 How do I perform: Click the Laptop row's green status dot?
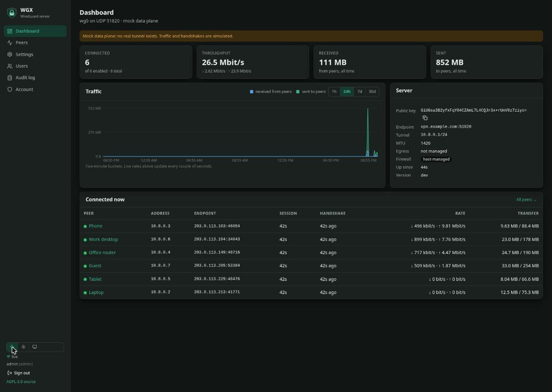85,292
